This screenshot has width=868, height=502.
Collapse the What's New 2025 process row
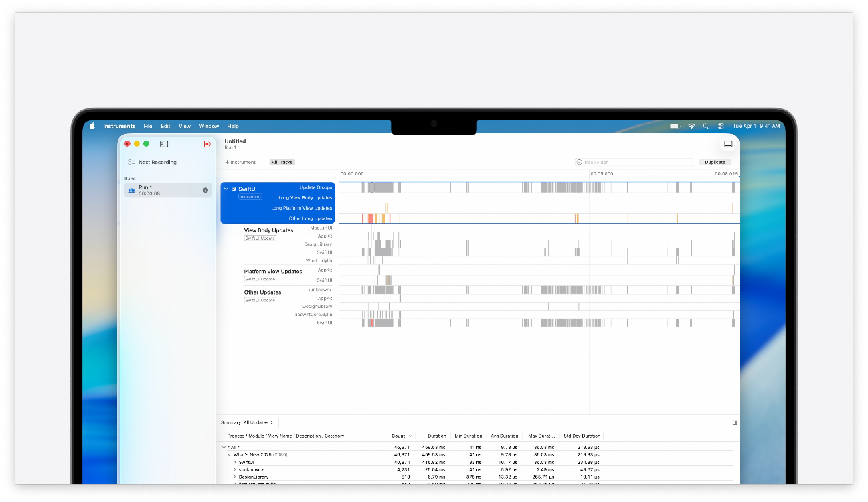click(x=229, y=454)
